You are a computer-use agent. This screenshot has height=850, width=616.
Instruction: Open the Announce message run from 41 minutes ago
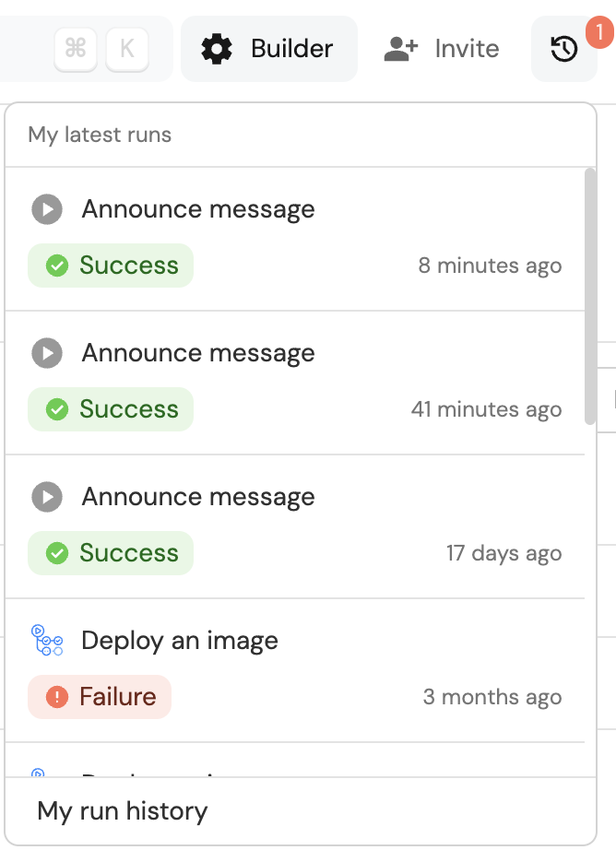(x=198, y=353)
